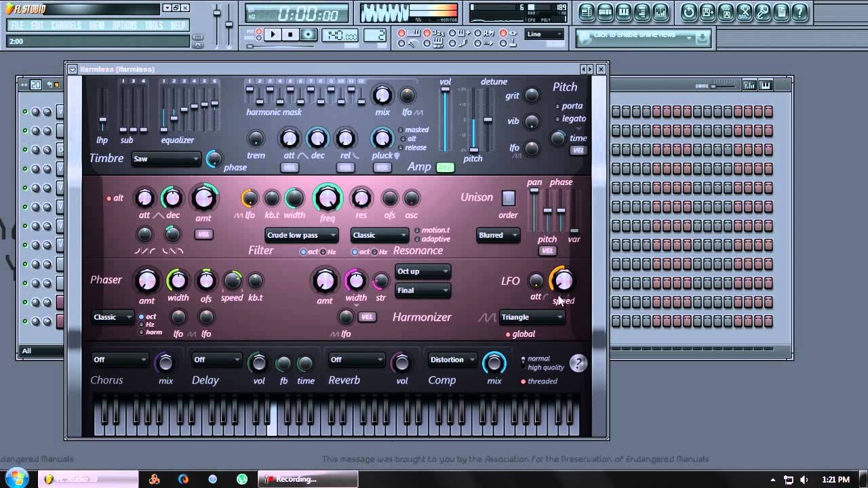Click the VEL button under pluck
This screenshot has height=488, width=868.
click(383, 167)
